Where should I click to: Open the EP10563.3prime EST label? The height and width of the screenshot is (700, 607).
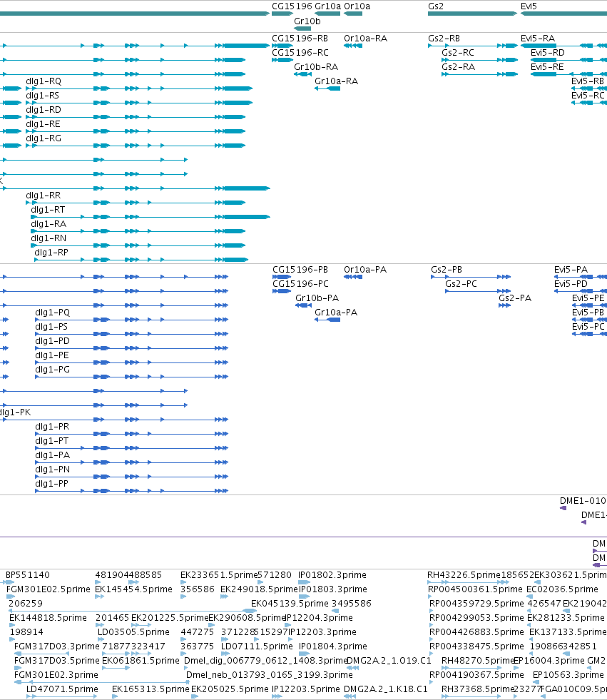click(x=568, y=675)
